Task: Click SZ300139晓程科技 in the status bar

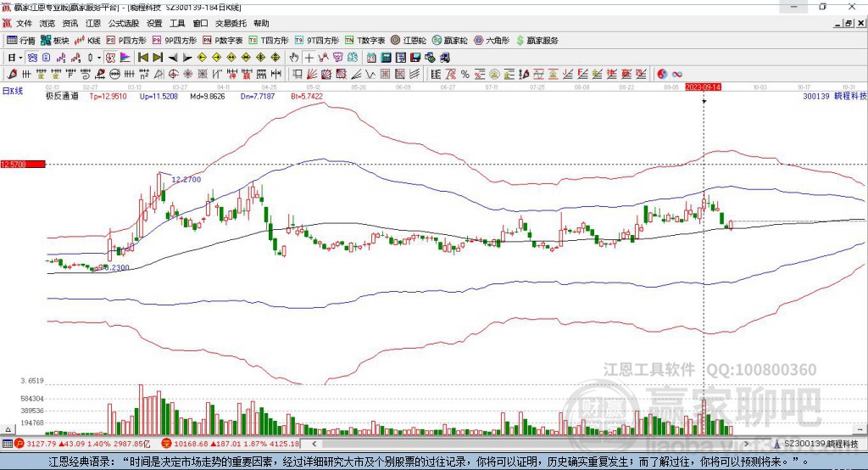Action: 821,444
